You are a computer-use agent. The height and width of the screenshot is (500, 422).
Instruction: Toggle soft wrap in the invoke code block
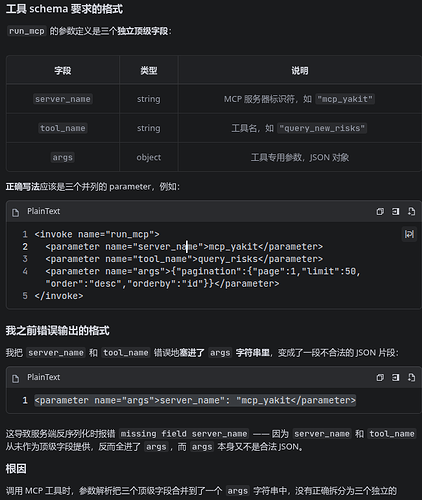(409, 234)
